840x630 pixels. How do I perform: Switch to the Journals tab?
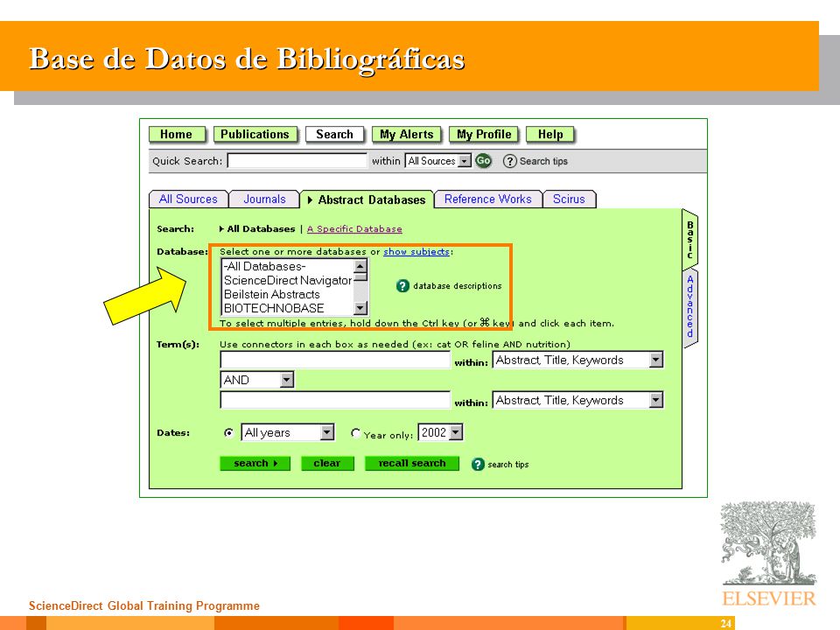(x=264, y=199)
